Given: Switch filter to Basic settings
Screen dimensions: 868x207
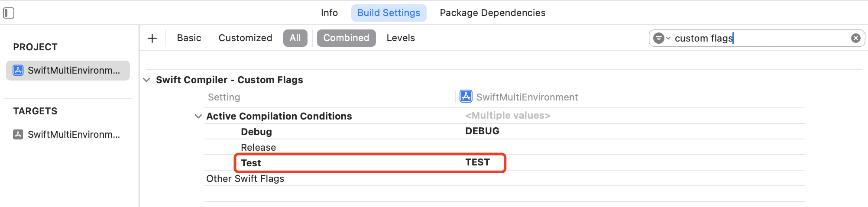Looking at the screenshot, I should pyautogui.click(x=189, y=38).
